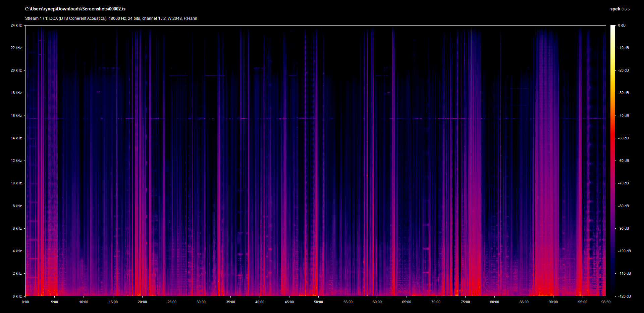Click the -120 dB color scale label
Viewport: 644px width, 313px height.
[624, 296]
